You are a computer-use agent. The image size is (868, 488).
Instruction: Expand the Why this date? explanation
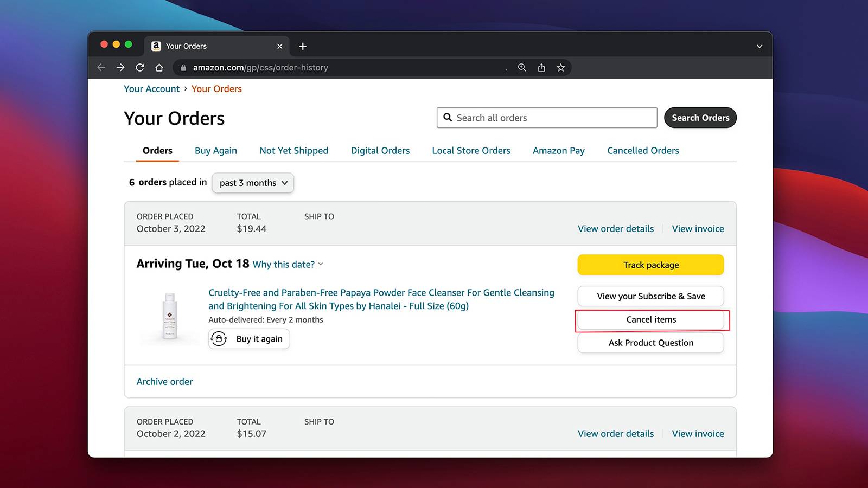click(x=288, y=265)
